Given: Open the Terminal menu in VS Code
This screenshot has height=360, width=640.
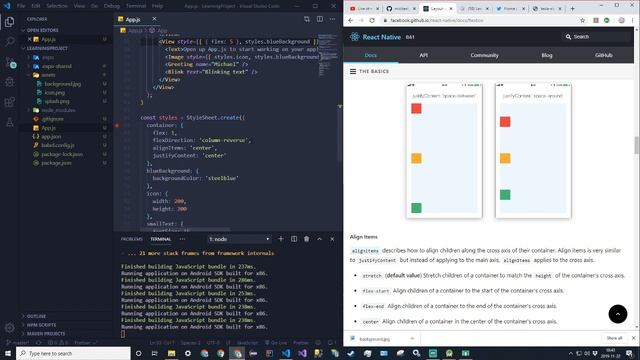Looking at the screenshot, I should (136, 6).
